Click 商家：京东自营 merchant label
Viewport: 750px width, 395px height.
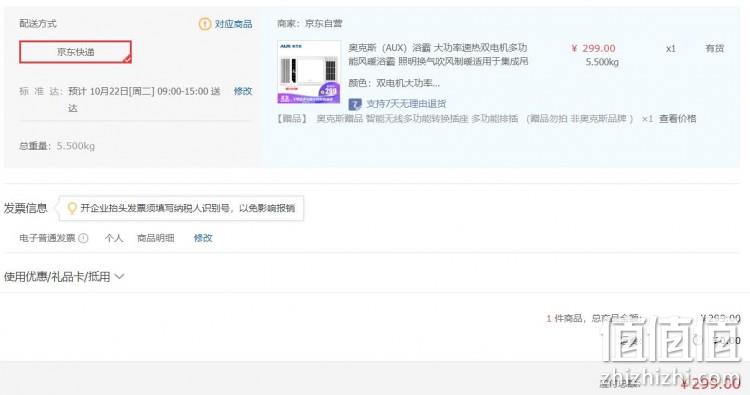309,23
